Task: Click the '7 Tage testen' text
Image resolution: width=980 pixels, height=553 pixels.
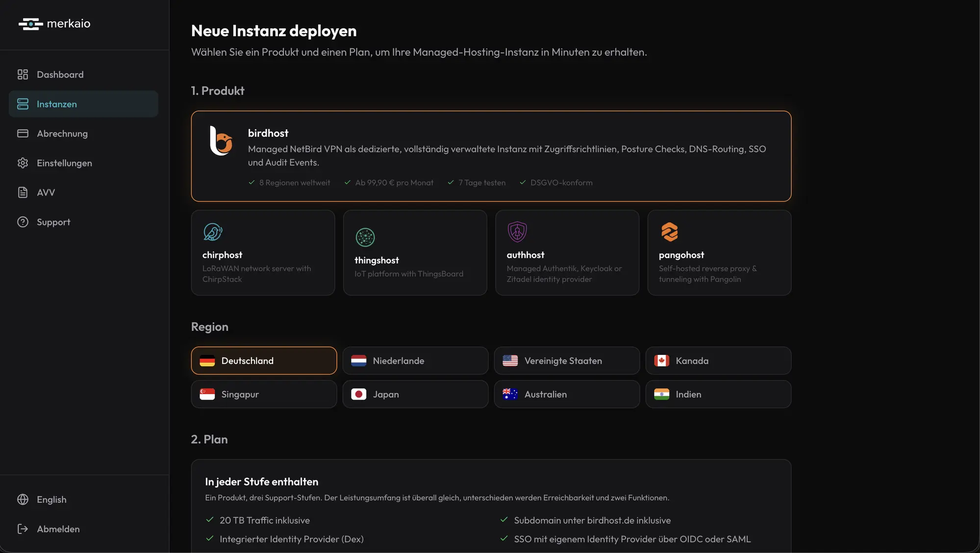Action: [x=482, y=182]
